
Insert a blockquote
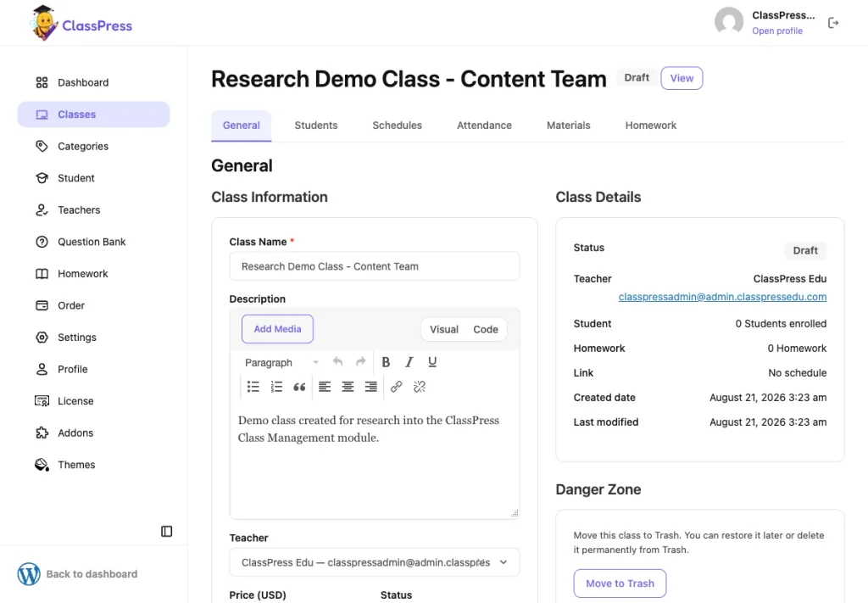point(299,387)
